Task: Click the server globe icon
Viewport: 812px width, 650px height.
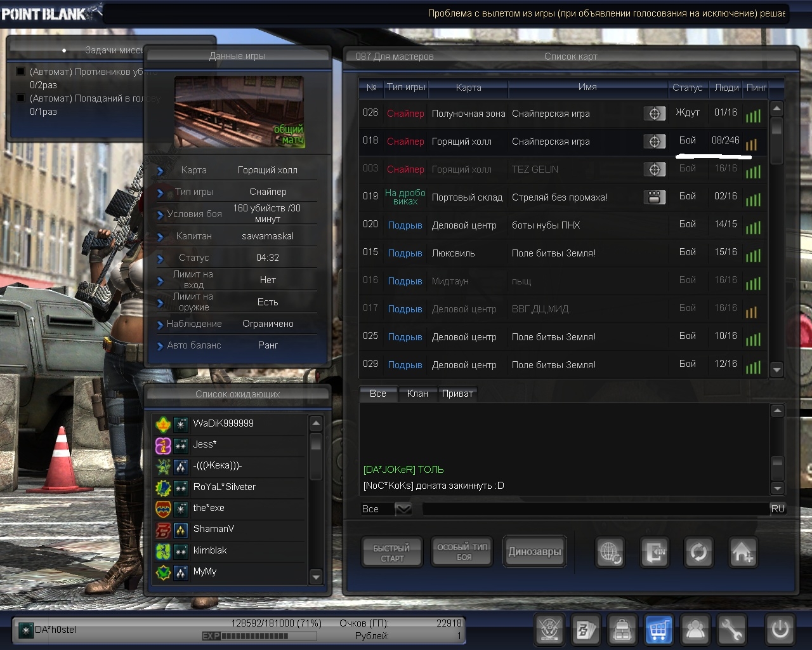Action: tap(610, 552)
